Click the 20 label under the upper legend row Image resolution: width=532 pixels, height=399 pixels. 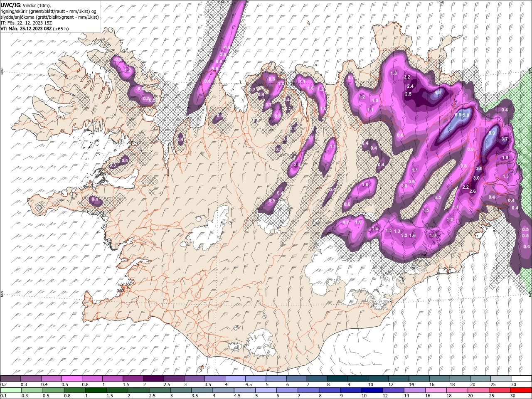click(473, 384)
